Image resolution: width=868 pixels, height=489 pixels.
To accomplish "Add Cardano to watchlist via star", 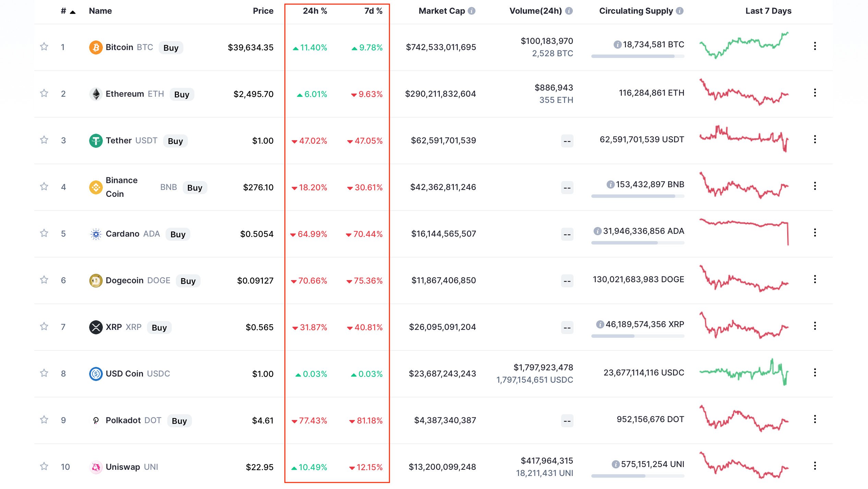I will (x=44, y=233).
